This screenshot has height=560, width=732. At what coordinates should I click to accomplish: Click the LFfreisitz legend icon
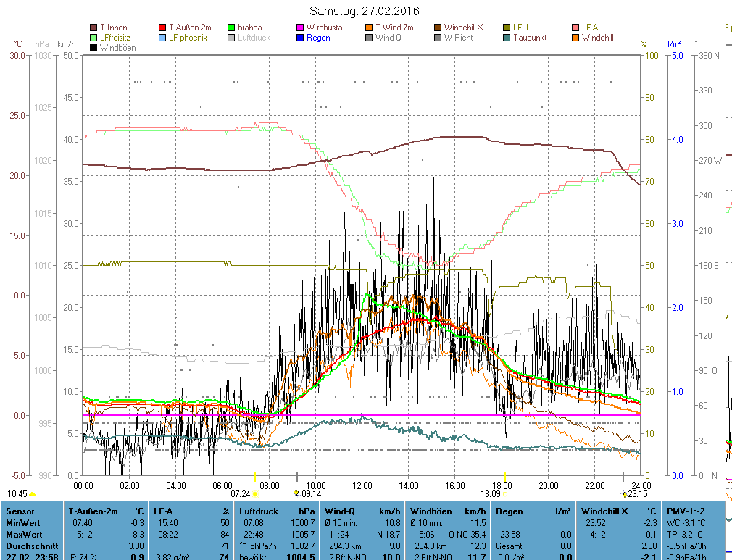tap(93, 38)
